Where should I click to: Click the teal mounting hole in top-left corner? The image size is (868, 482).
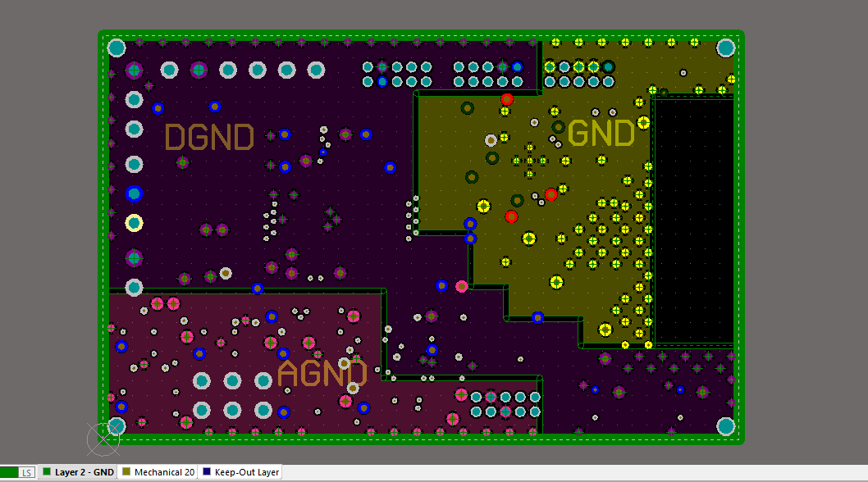coord(116,47)
